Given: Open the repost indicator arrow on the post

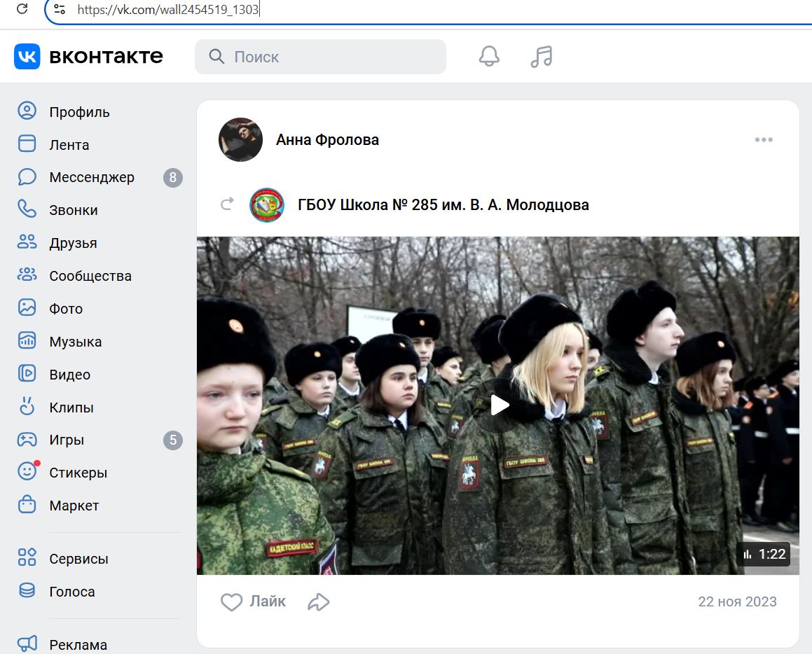Looking at the screenshot, I should [226, 204].
